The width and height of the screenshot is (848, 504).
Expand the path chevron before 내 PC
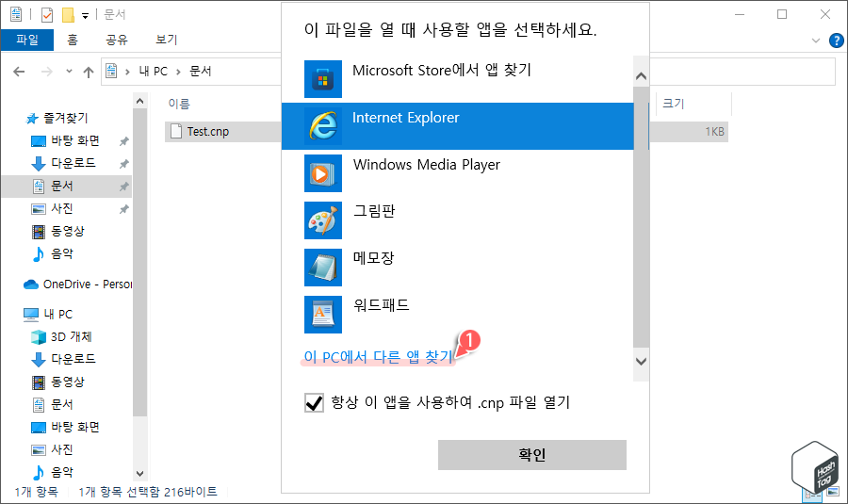tap(127, 72)
